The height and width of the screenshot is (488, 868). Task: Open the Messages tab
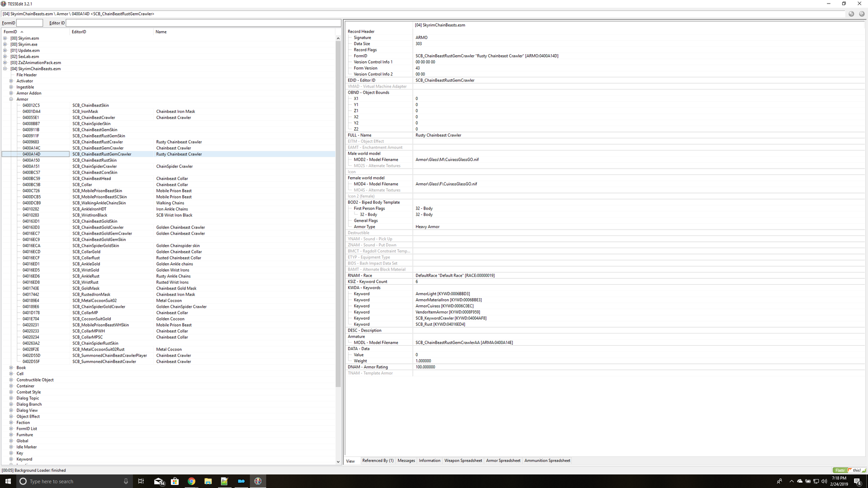tap(406, 460)
